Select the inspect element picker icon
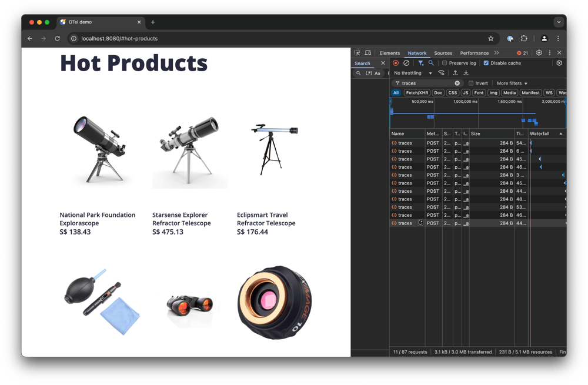 357,53
